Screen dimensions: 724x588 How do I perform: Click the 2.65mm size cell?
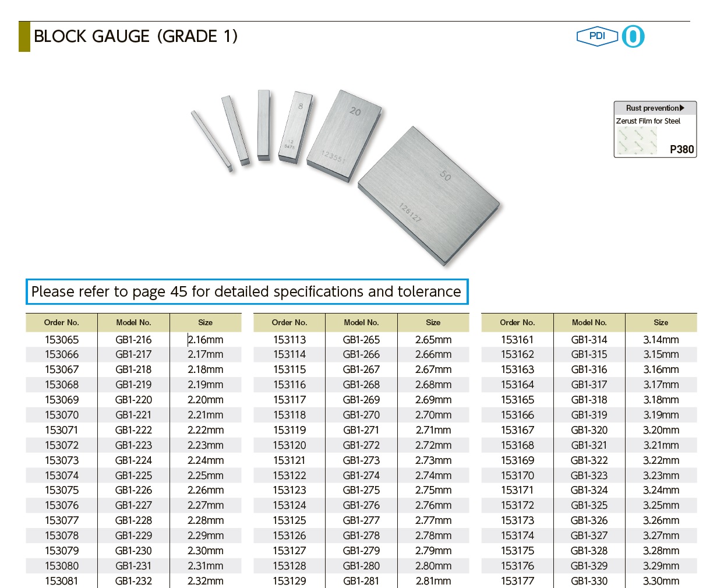433,339
